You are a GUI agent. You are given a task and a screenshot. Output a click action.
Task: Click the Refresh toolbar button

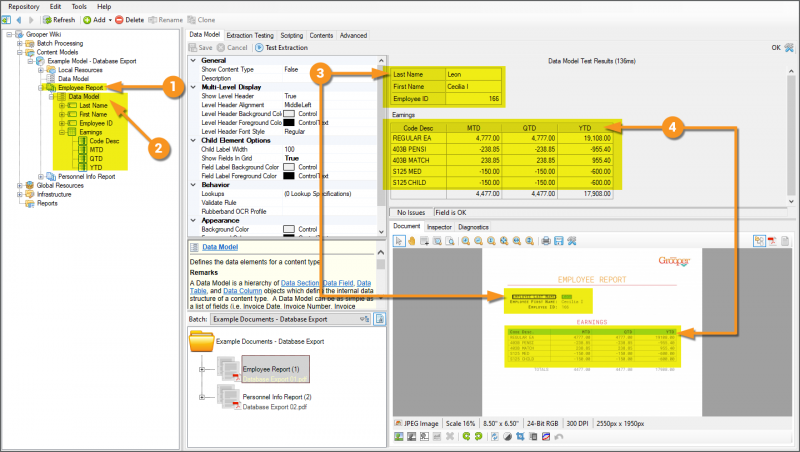[x=57, y=19]
